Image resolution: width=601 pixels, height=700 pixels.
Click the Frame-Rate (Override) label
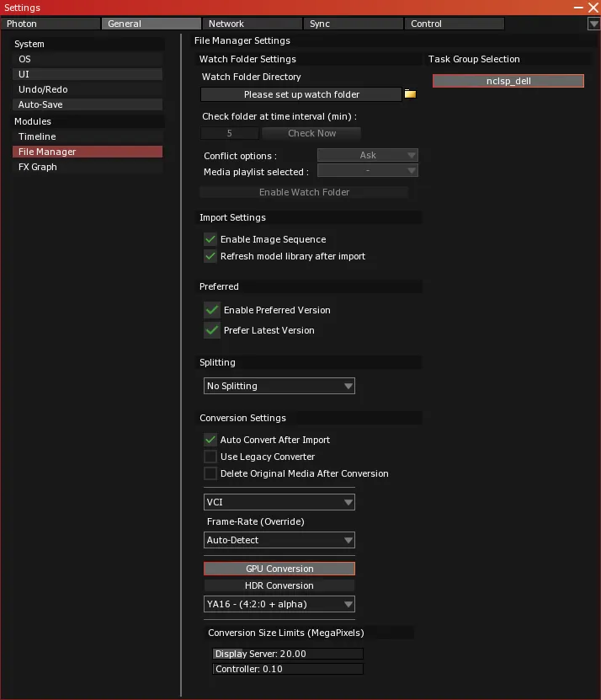(256, 521)
